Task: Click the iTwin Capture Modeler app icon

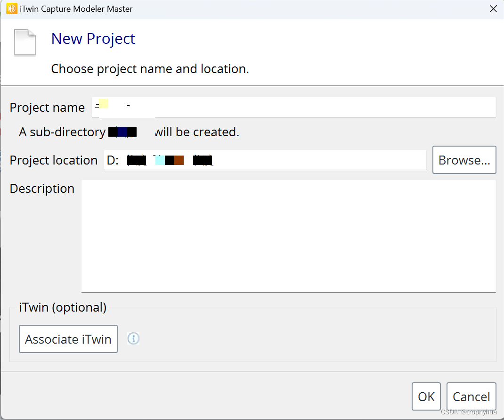Action: click(x=12, y=8)
